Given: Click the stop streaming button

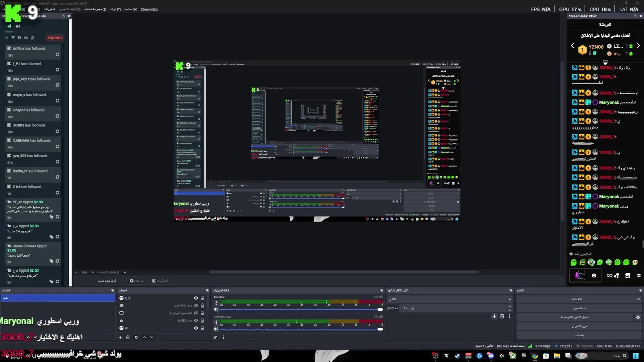Looking at the screenshot, I should [x=576, y=299].
